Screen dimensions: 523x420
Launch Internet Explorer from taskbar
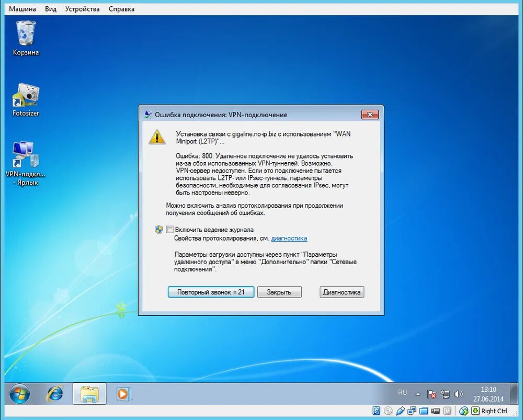tap(54, 394)
